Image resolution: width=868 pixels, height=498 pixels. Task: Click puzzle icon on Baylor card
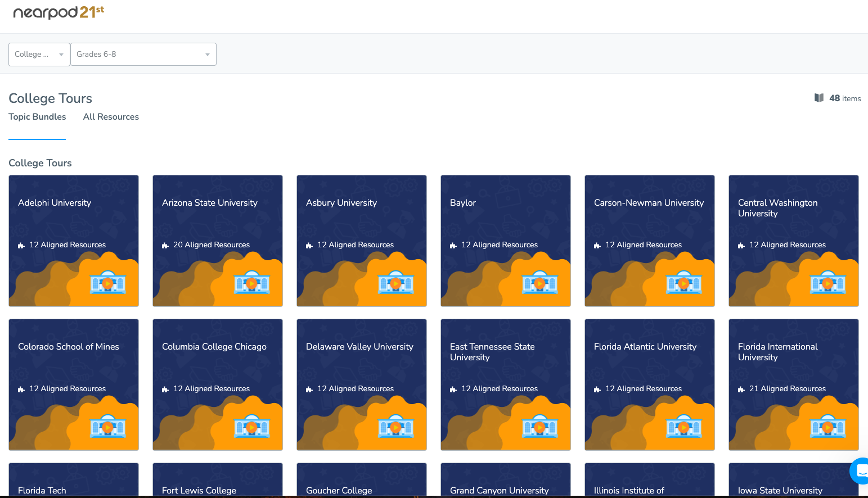tap(453, 246)
